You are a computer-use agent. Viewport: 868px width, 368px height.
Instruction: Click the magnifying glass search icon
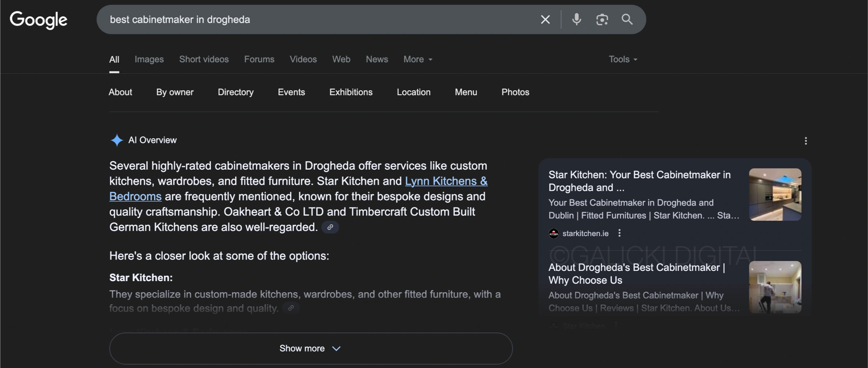[627, 19]
